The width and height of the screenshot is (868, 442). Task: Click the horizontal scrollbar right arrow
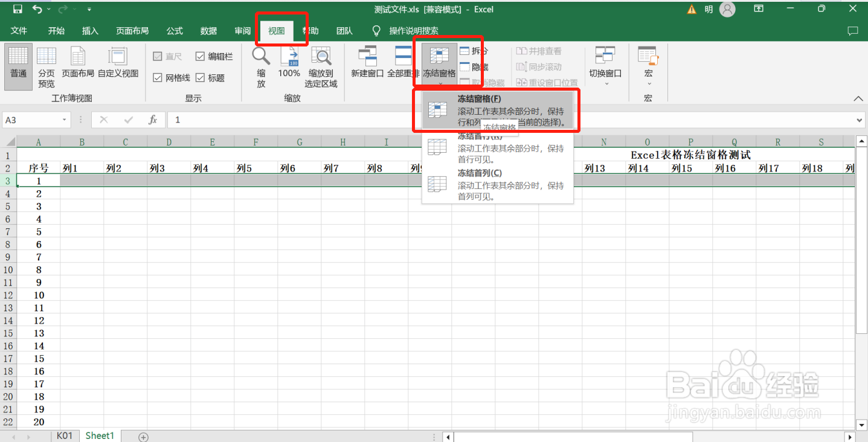pyautogui.click(x=850, y=437)
